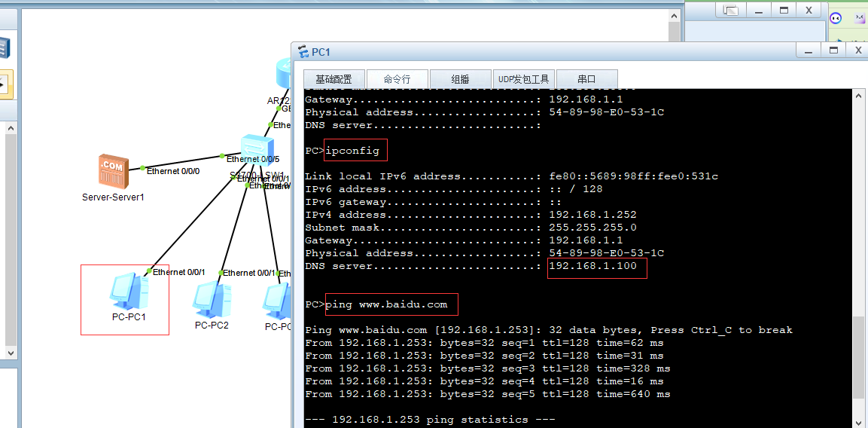The height and width of the screenshot is (428, 868).
Task: Open the 串口 tab
Action: (586, 79)
